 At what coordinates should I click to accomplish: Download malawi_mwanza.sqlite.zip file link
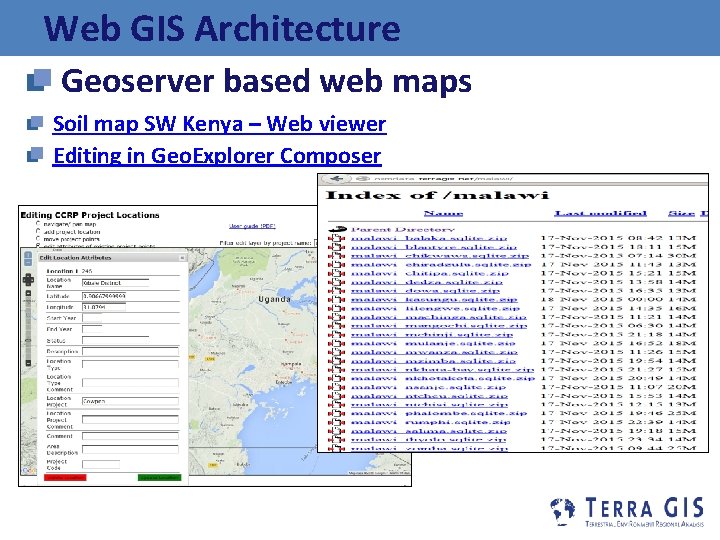(x=434, y=352)
